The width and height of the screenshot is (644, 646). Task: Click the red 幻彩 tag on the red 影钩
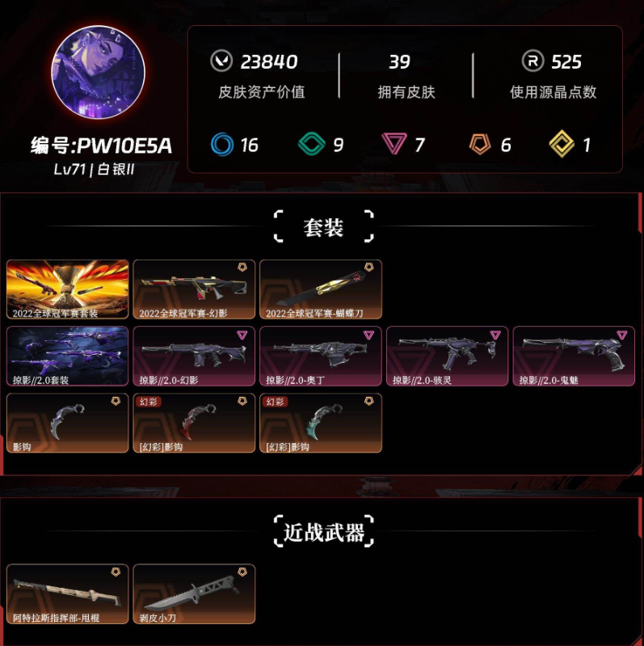pyautogui.click(x=148, y=402)
